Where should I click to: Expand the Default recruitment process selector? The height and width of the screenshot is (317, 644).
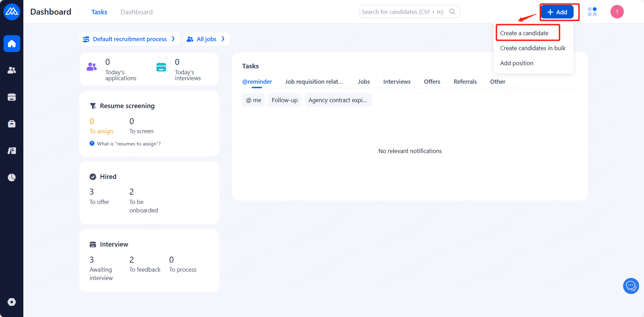[129, 39]
